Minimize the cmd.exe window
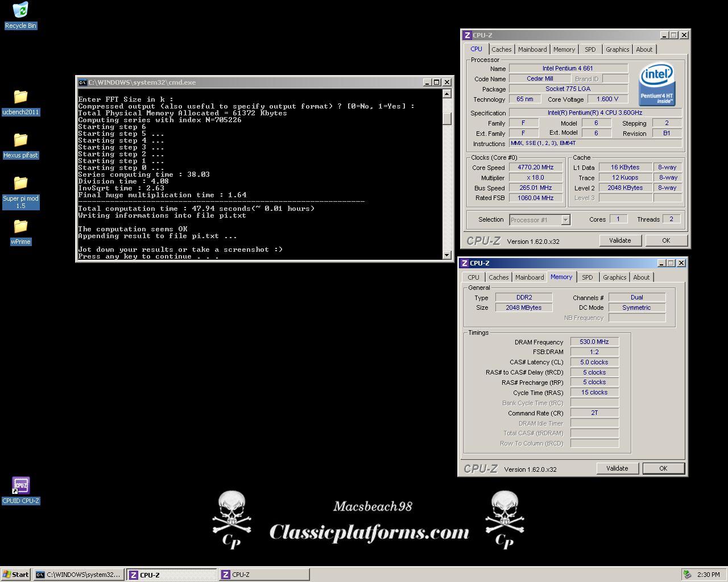 (x=427, y=82)
